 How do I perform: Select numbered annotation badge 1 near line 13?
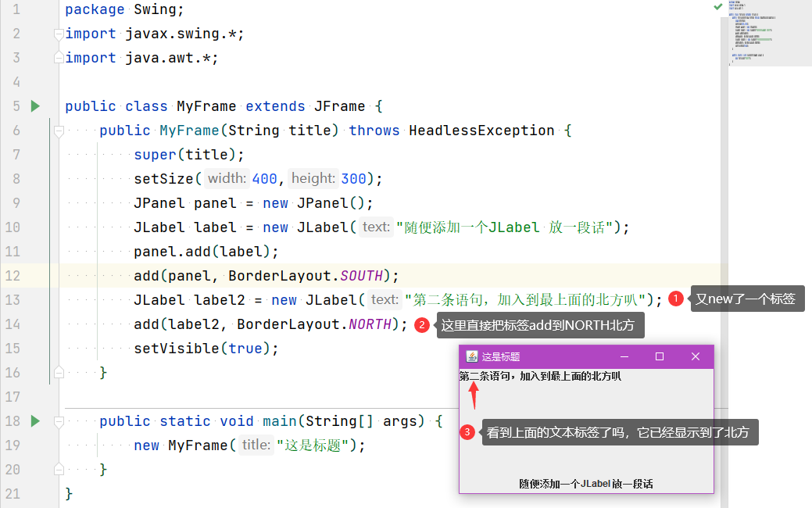(675, 299)
